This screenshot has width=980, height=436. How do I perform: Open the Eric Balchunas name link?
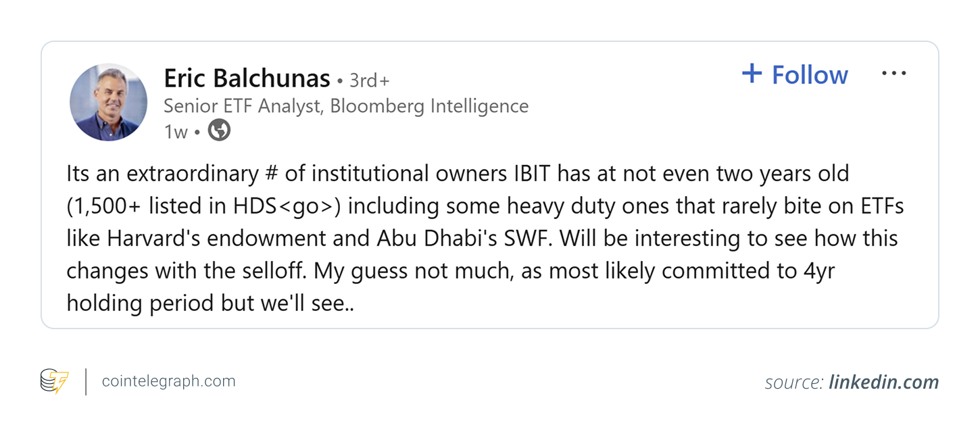point(247,79)
